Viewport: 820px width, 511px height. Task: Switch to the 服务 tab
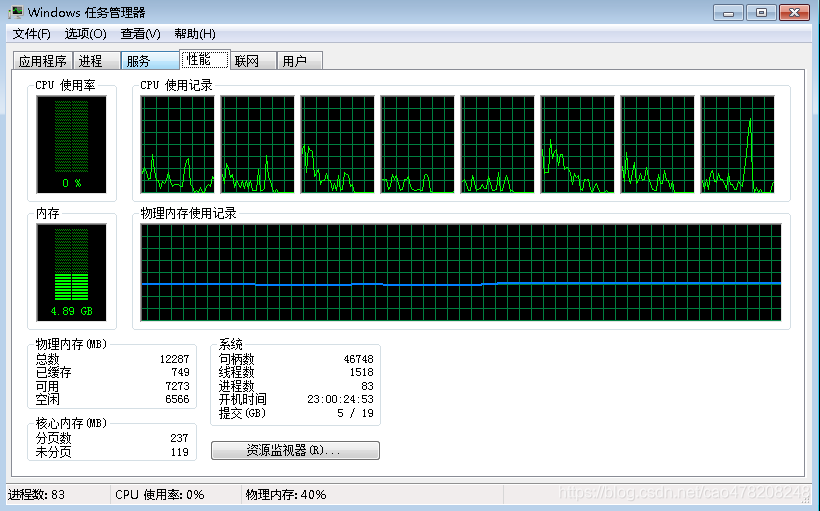coord(150,61)
